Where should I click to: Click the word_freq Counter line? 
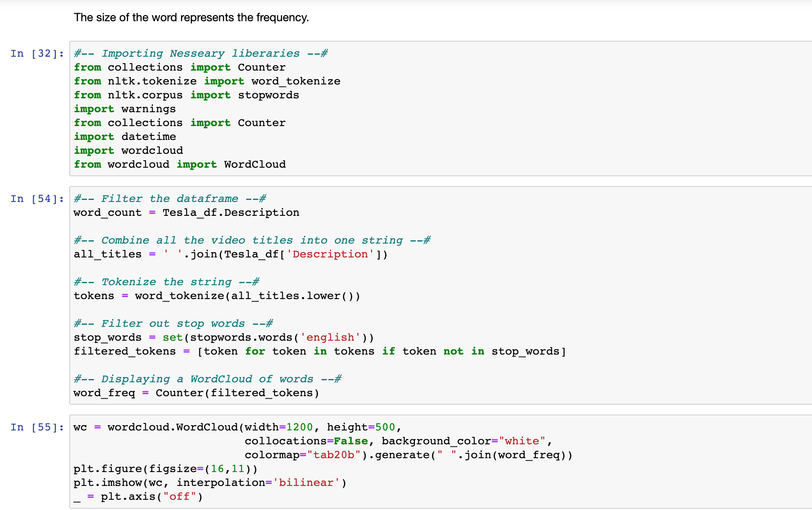pos(196,393)
